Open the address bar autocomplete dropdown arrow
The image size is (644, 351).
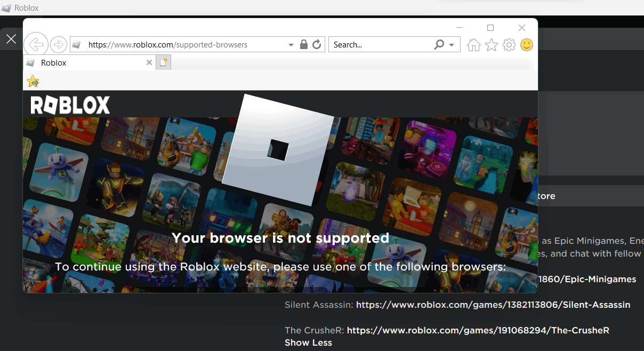click(291, 45)
